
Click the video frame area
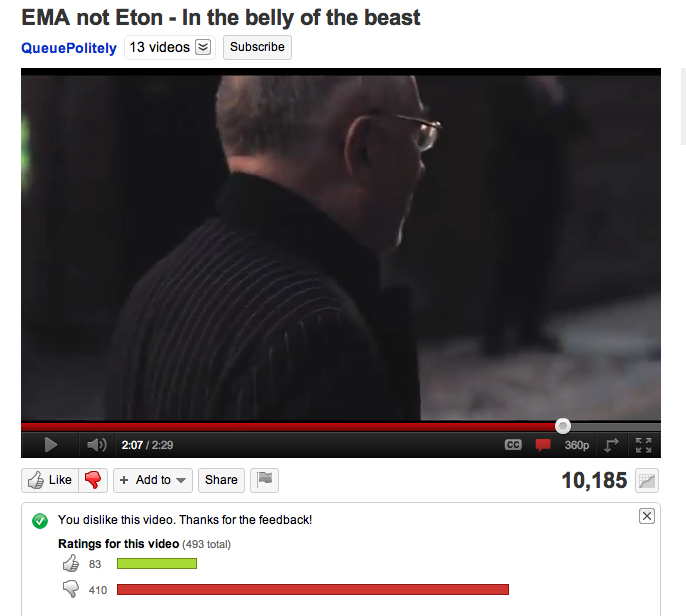341,247
